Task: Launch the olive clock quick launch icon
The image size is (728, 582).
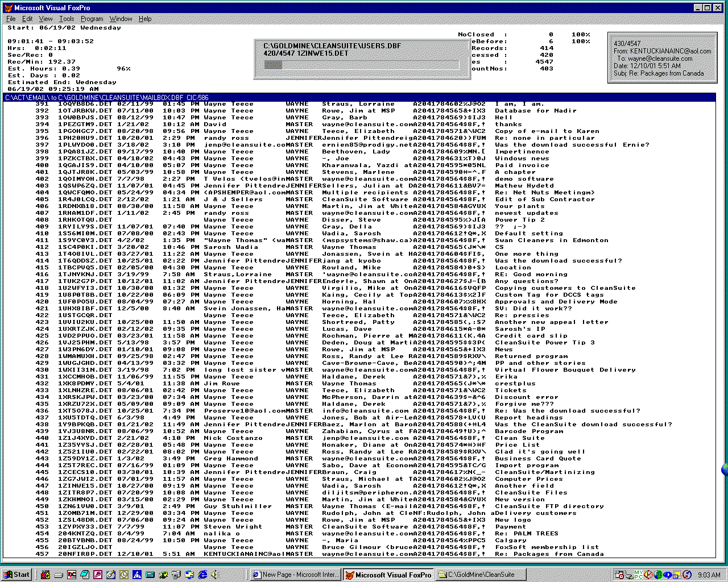Action: click(124, 575)
